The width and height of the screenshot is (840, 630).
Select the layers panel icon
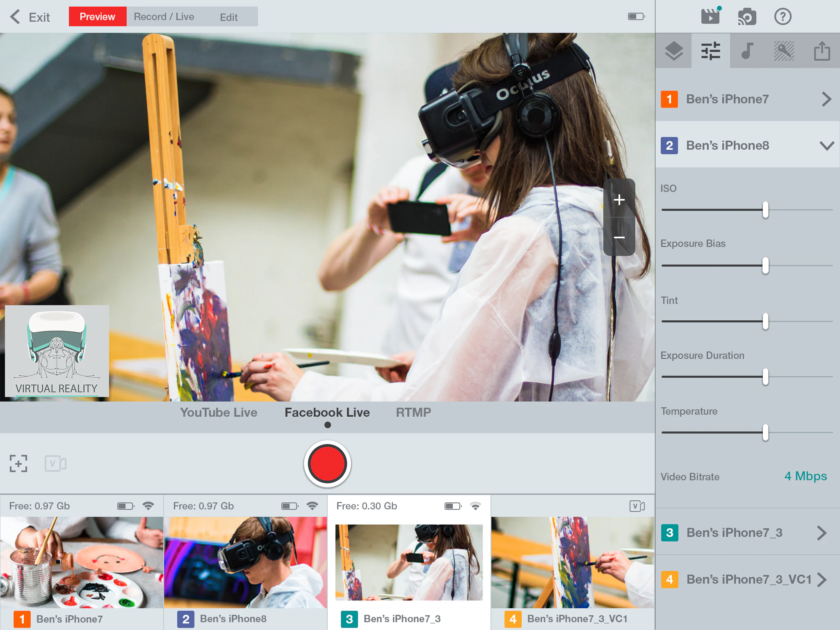(x=674, y=51)
